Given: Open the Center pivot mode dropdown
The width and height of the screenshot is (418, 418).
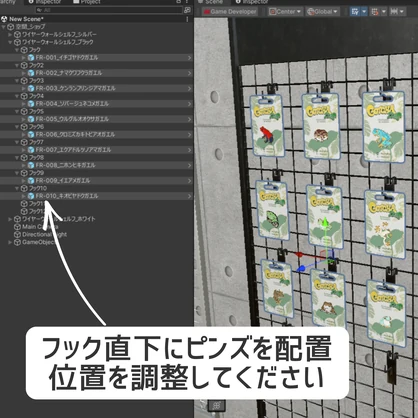Looking at the screenshot, I should [285, 12].
